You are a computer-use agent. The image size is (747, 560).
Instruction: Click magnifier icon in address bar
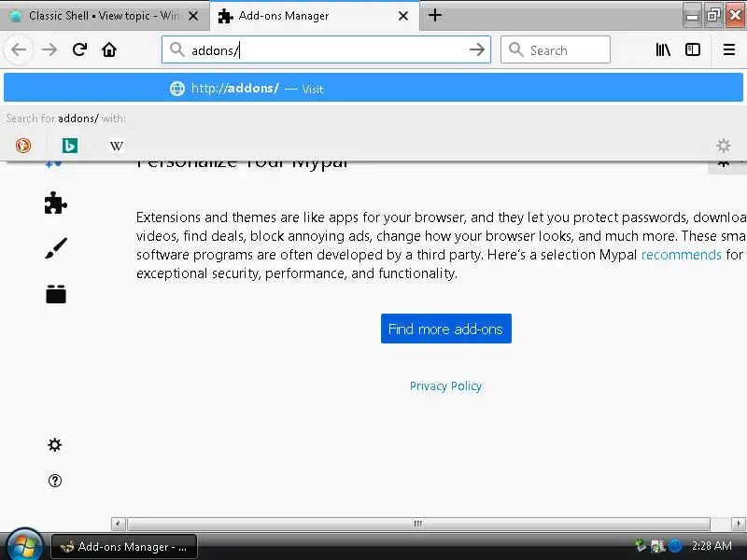(x=176, y=49)
